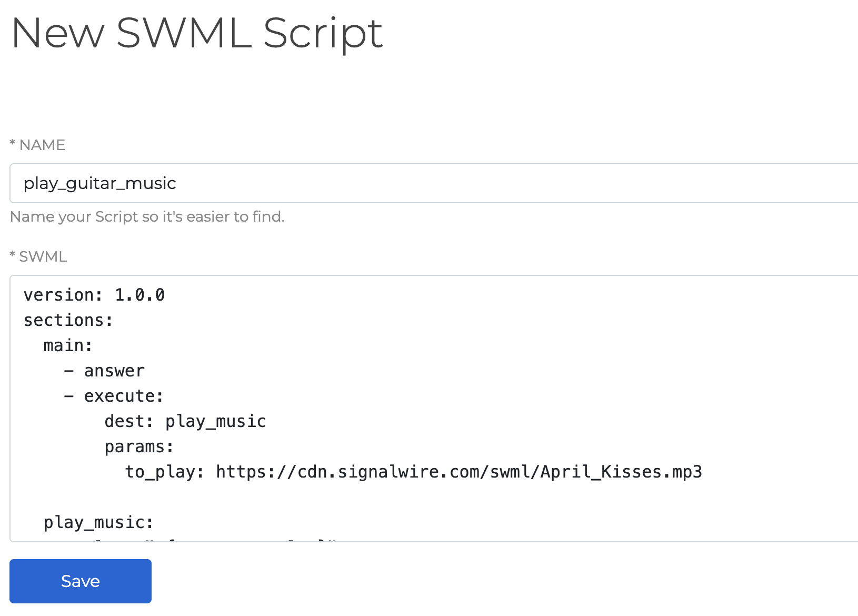Screen dimensions: 858x616
Task: Click the NAME field label
Action: (37, 145)
